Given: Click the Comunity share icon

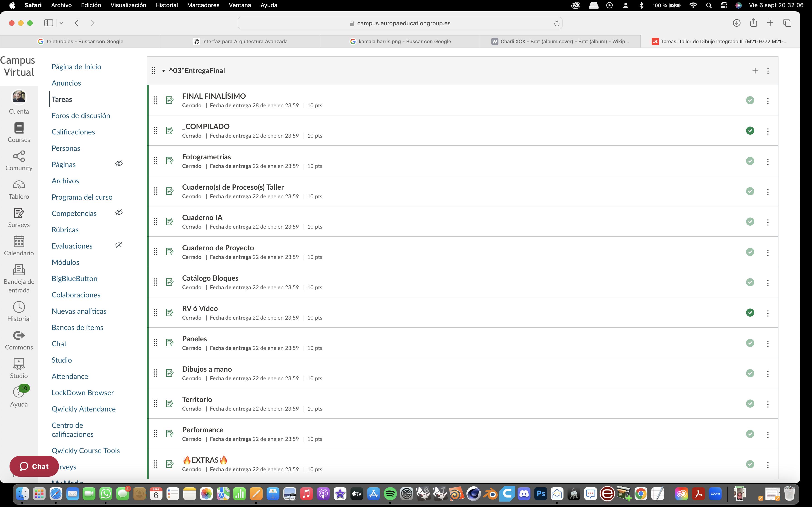Looking at the screenshot, I should (x=19, y=156).
